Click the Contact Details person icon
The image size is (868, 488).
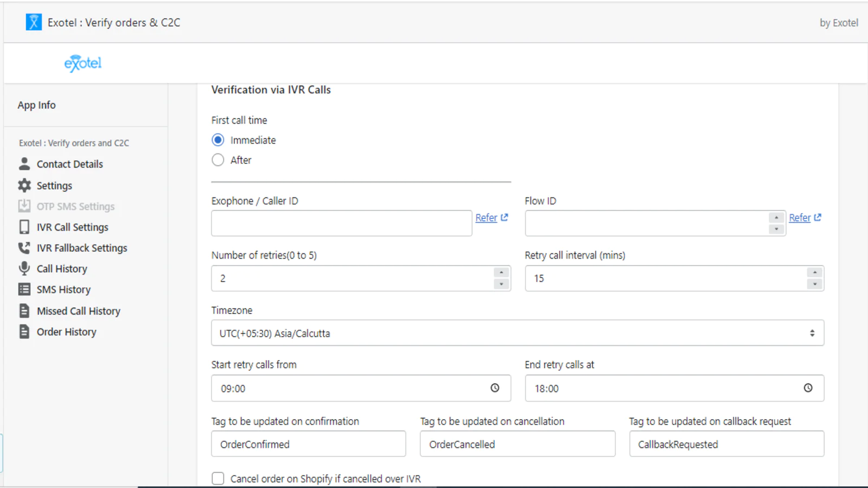click(24, 164)
